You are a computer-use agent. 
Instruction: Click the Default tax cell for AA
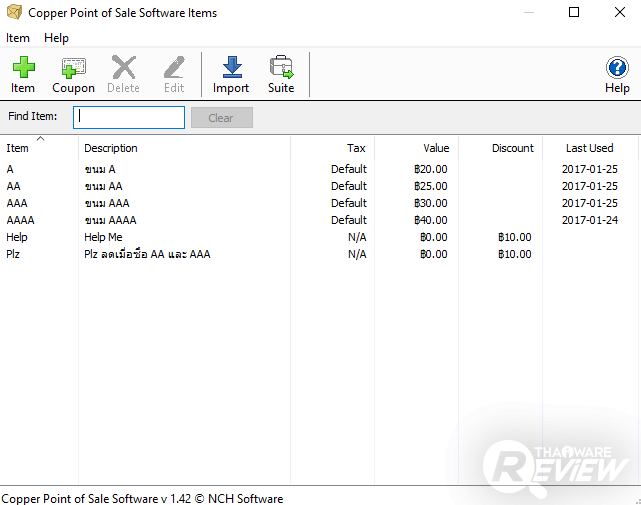pos(349,186)
